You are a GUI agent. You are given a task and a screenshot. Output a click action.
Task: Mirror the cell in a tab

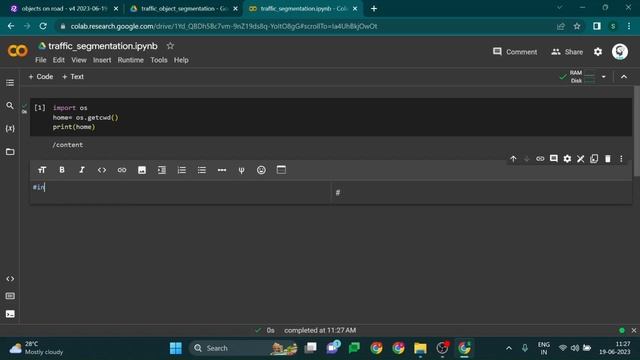(594, 159)
